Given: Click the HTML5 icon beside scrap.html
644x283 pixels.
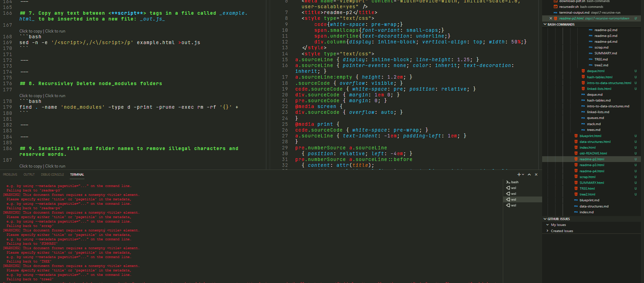Looking at the screenshot, I should click(576, 177).
